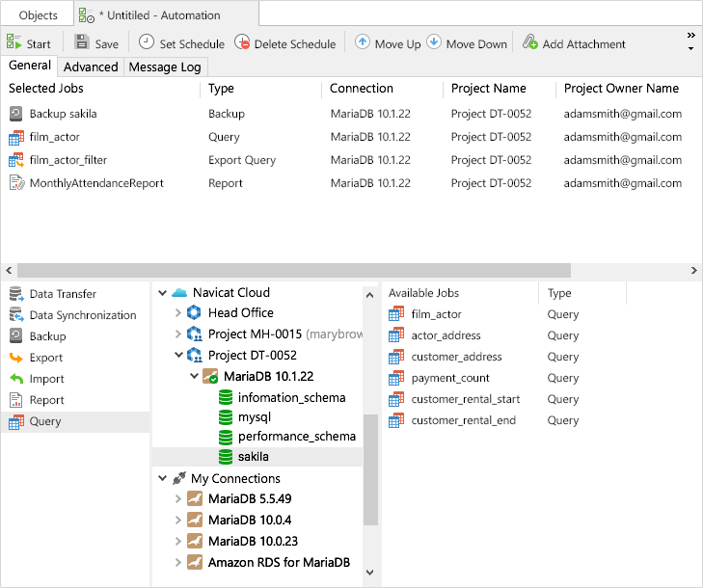The width and height of the screenshot is (703, 588).
Task: Expand the MariaDB 5.5.49 connection
Action: (x=178, y=498)
